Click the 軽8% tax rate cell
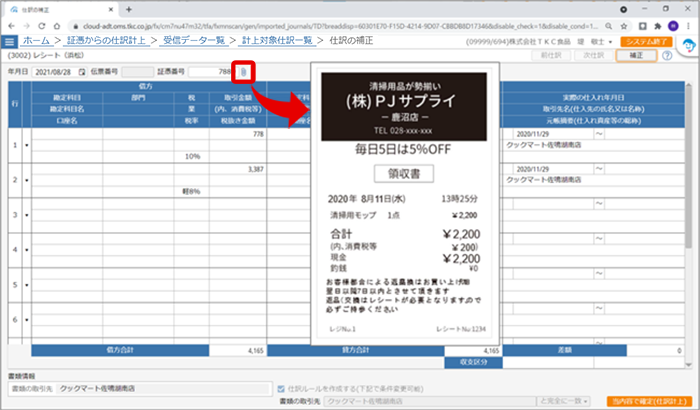 192,191
